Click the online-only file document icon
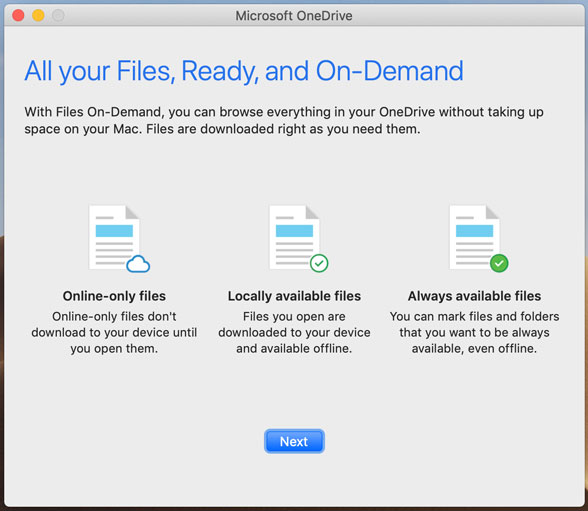This screenshot has width=588, height=511. [x=114, y=237]
